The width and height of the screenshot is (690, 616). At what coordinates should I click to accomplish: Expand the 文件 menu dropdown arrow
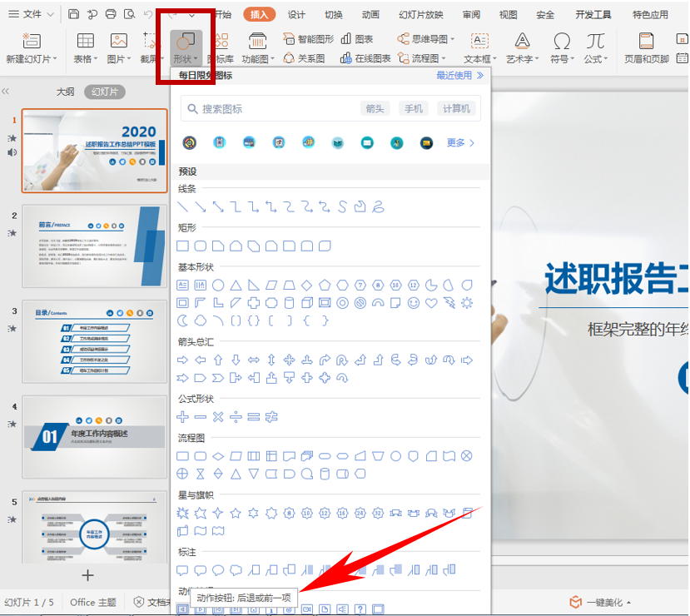click(51, 14)
